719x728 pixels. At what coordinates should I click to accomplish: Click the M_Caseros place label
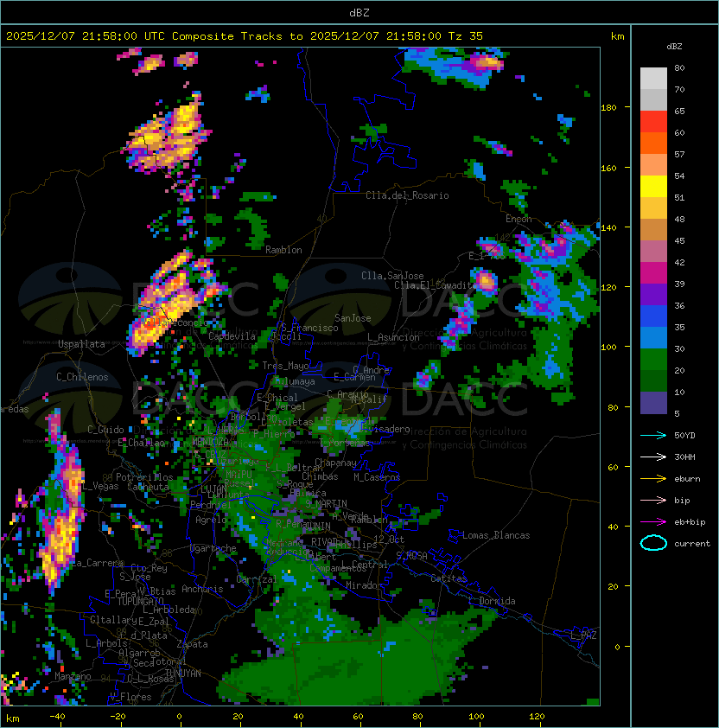point(377,477)
